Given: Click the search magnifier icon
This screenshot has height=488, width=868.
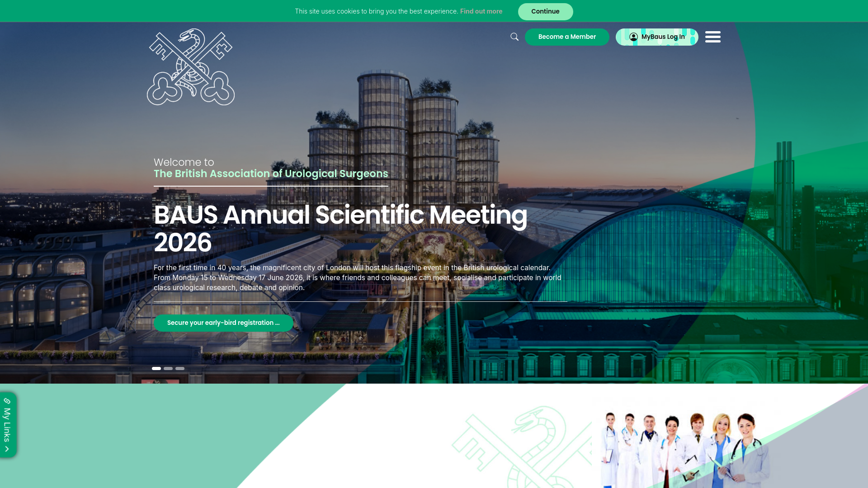Looking at the screenshot, I should [x=514, y=37].
